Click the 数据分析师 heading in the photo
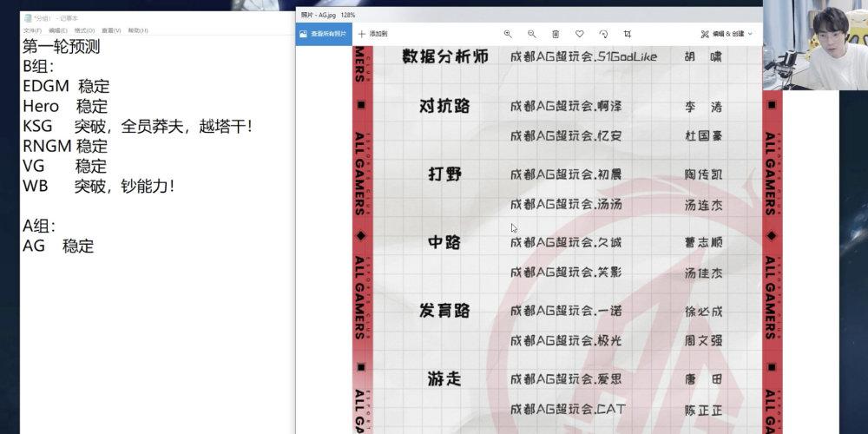Image resolution: width=868 pixels, height=434 pixels. pos(445,56)
